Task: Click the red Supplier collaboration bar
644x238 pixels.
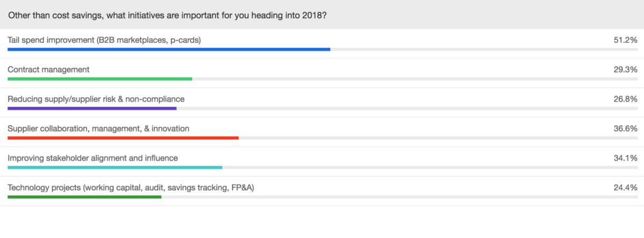Action: [x=123, y=138]
